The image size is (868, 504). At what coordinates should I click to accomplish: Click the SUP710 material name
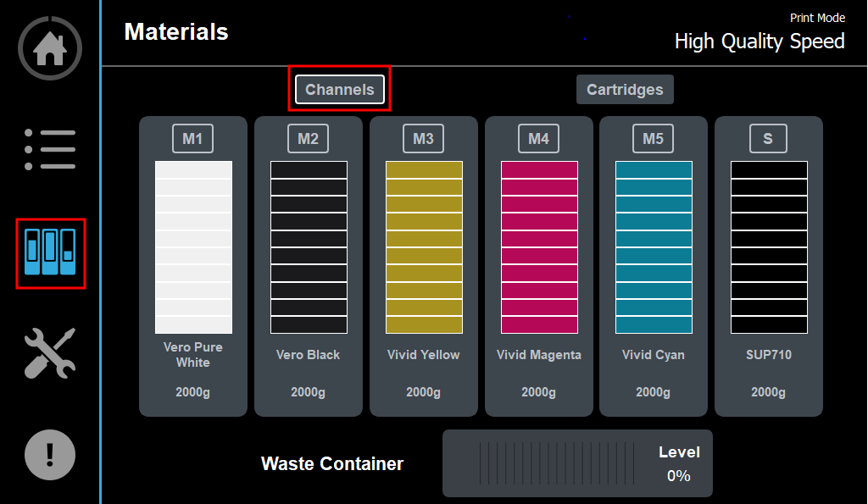tap(768, 355)
